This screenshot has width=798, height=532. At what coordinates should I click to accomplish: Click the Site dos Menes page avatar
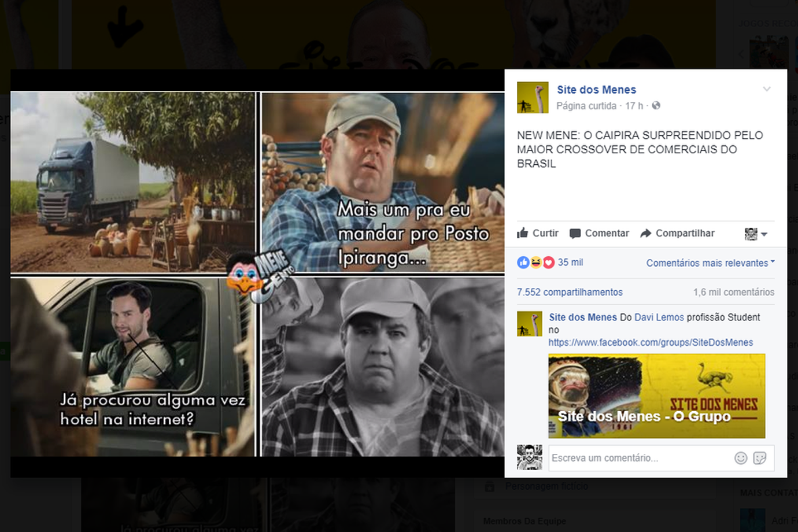(532, 97)
